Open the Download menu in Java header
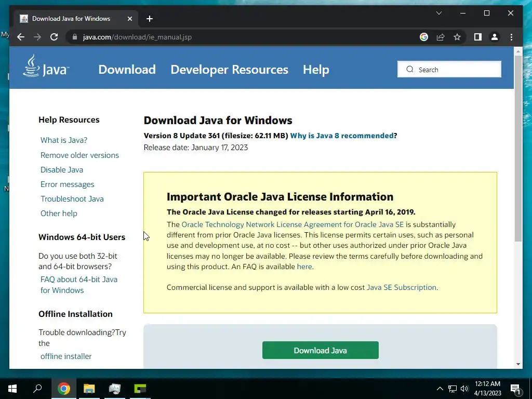 pos(127,70)
